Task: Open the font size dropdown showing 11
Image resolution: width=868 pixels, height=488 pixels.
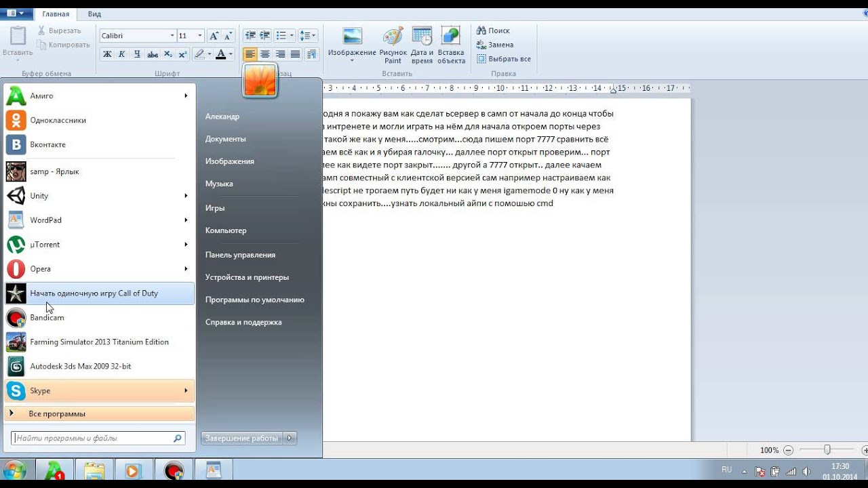Action: point(200,35)
